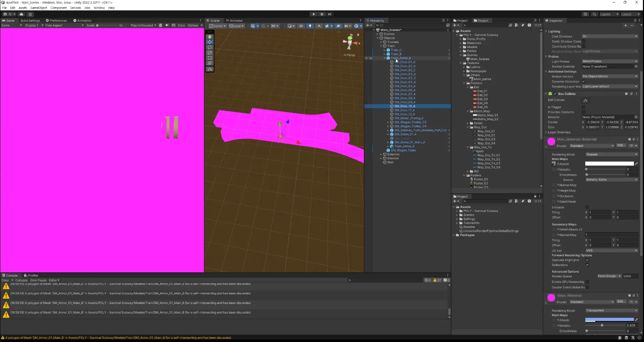Select the Hand view tool in Scene

[210, 37]
